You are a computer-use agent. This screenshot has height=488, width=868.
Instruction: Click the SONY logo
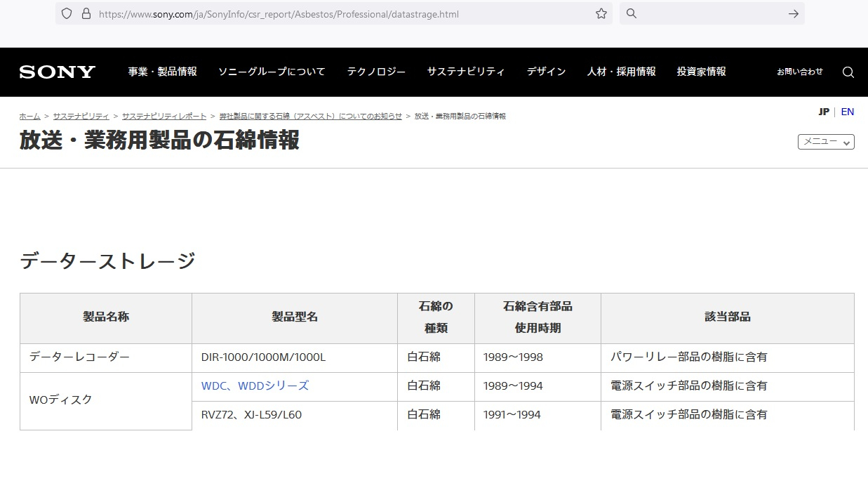pos(58,72)
